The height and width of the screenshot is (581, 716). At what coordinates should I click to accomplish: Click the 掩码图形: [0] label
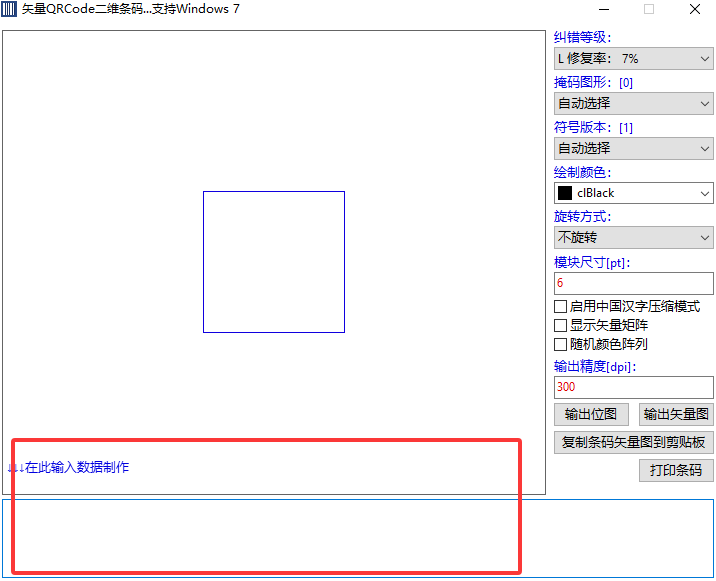tap(593, 82)
